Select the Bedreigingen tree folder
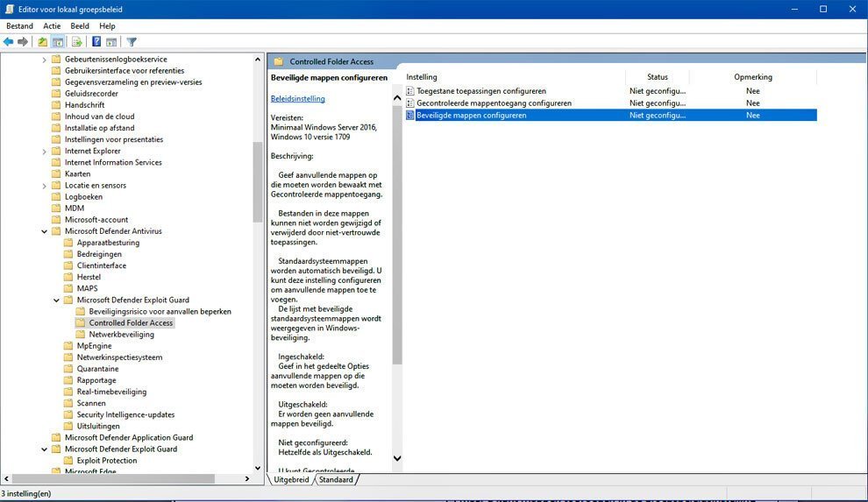Viewport: 868px width, 502px height. 99,254
